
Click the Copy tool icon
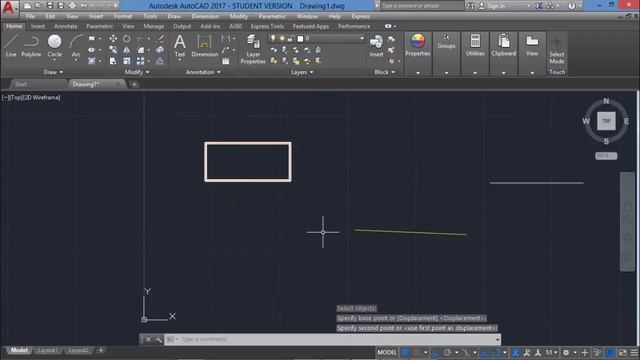[x=113, y=50]
